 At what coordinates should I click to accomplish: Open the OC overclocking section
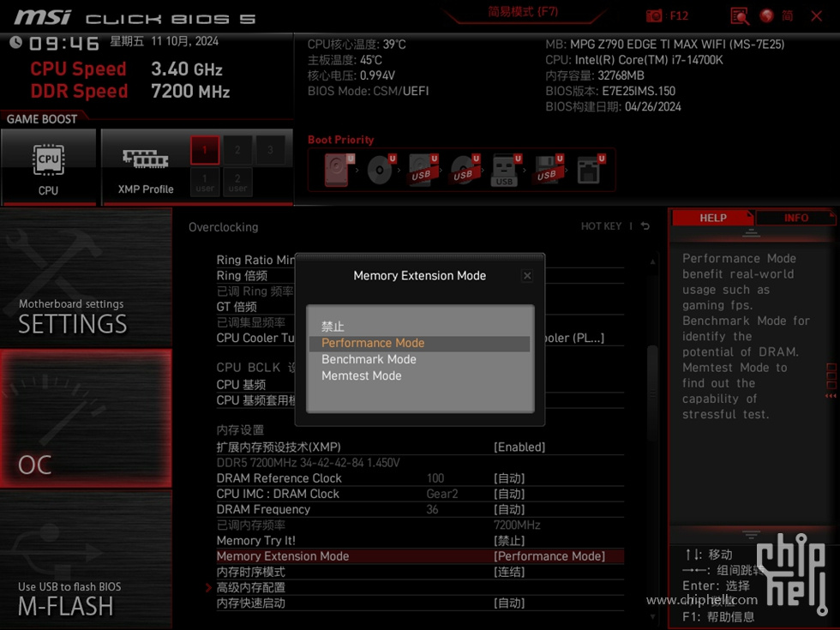pyautogui.click(x=86, y=418)
